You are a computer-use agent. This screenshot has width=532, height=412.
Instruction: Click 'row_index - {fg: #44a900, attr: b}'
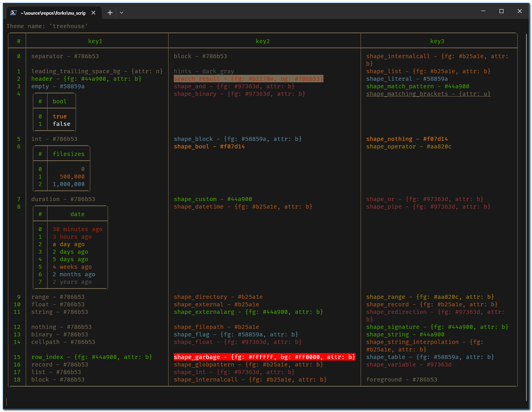[x=92, y=357]
